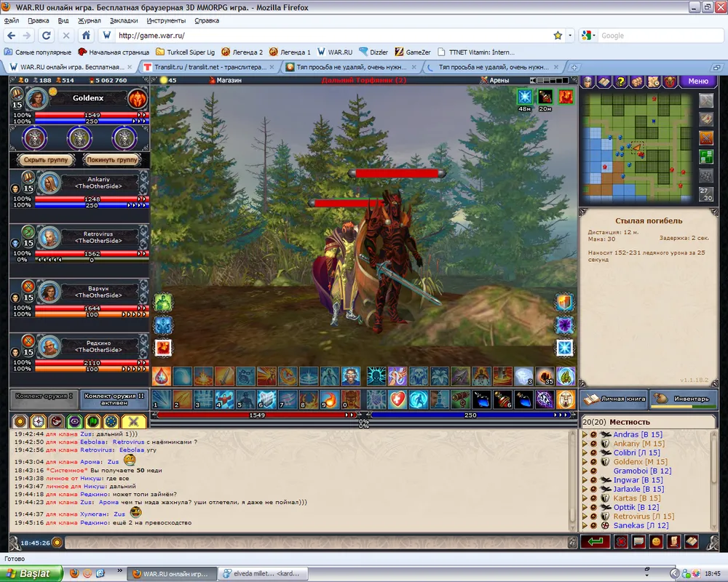Expand the Sanekas entry in the locality list
The width and height of the screenshot is (728, 582).
coord(585,526)
